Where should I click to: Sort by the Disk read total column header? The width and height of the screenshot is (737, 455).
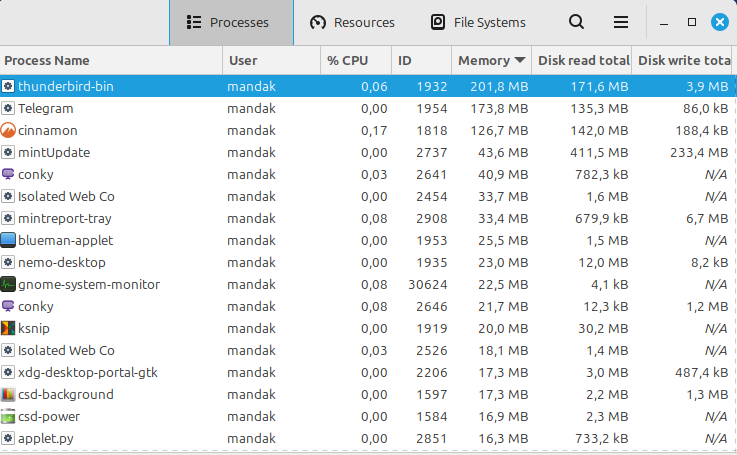pyautogui.click(x=582, y=60)
